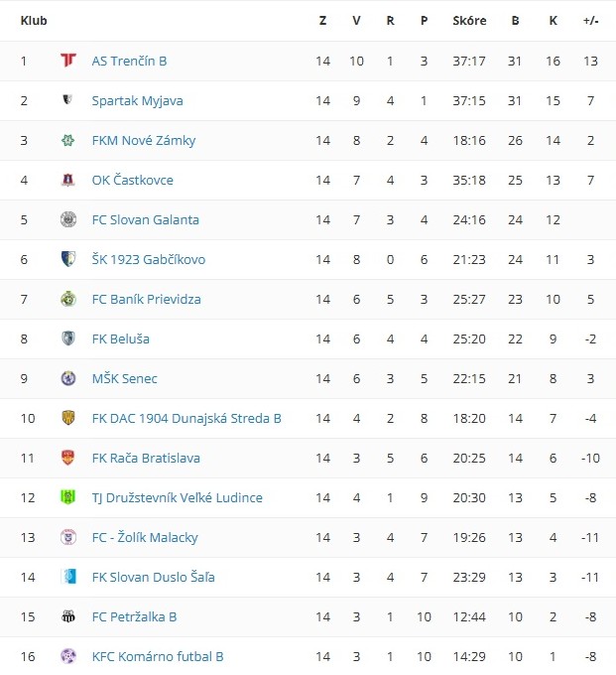
Task: Open the FK Slovan Duslo Šaľa link
Action: [153, 577]
